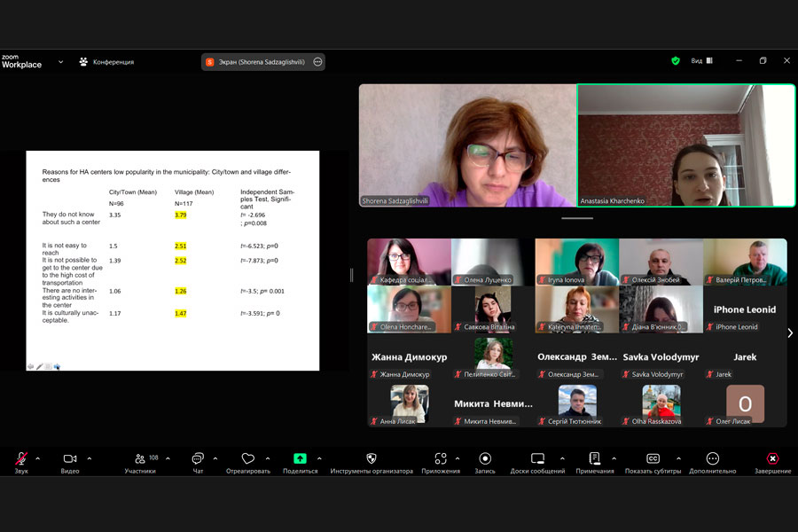798x532 pixels.
Task: Click the blue next slide arrow in slide
Action: pos(57,366)
